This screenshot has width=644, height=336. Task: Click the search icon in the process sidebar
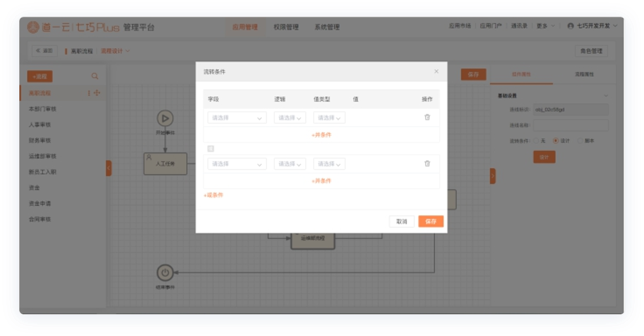click(95, 76)
